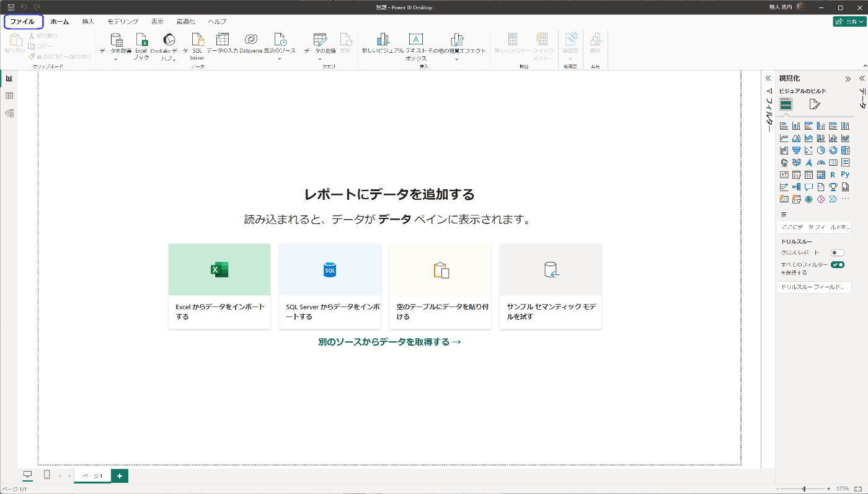Select the clustered column chart visual

tap(821, 125)
